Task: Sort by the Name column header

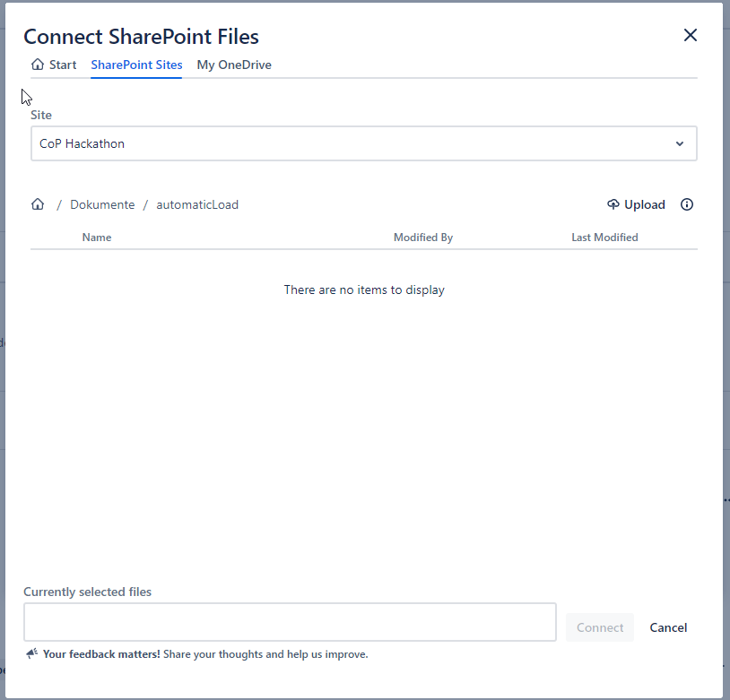Action: (97, 238)
